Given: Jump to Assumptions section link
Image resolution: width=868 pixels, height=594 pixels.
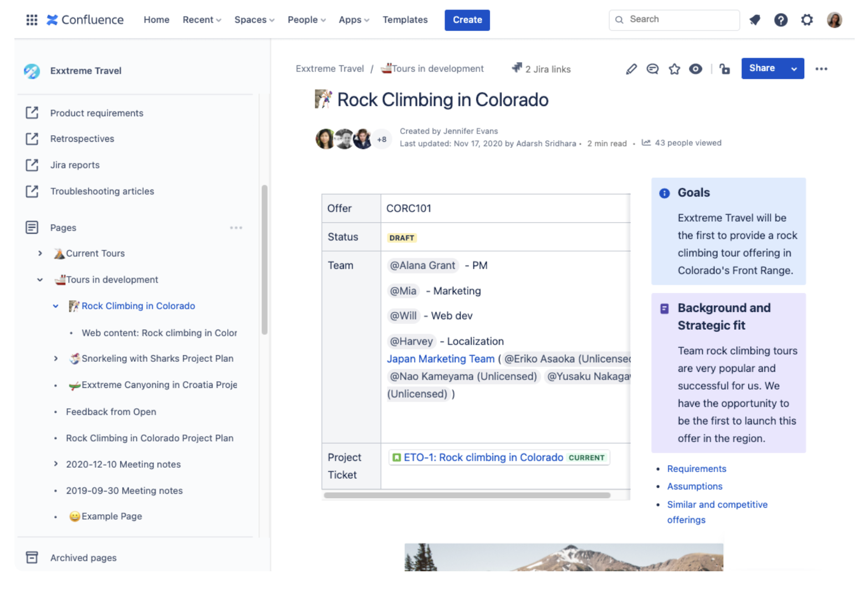Looking at the screenshot, I should tap(695, 487).
